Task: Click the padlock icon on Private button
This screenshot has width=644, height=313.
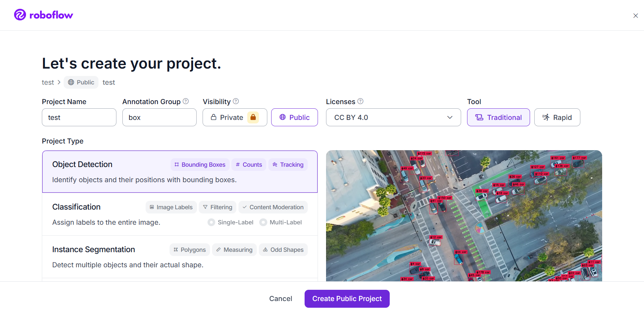Action: pos(213,117)
